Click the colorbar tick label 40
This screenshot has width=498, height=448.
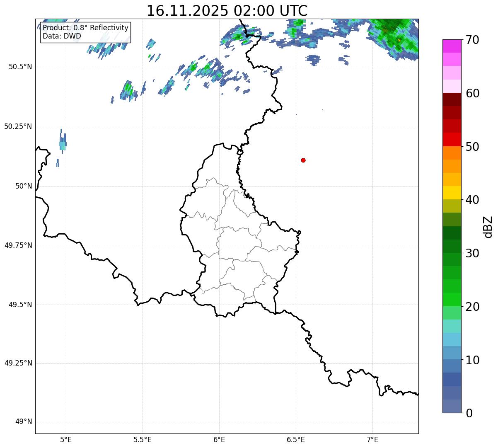click(472, 200)
